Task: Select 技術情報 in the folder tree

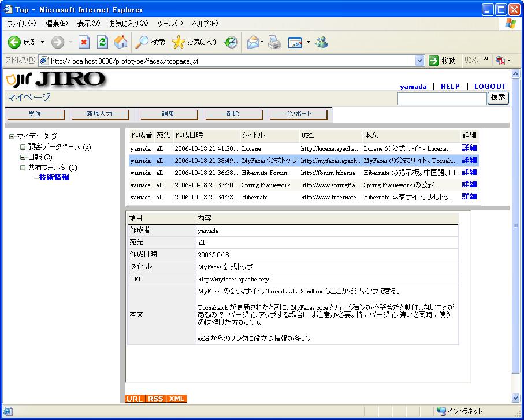Action: (54, 177)
